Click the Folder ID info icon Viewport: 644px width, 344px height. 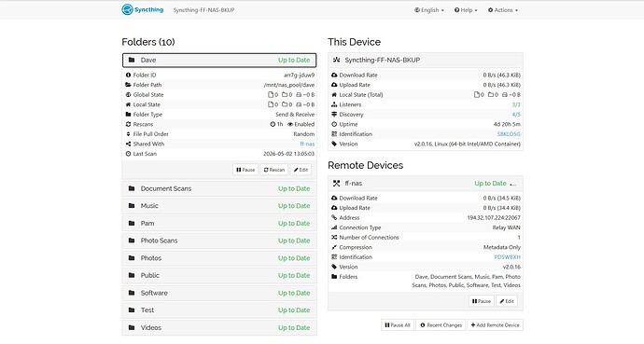point(128,75)
